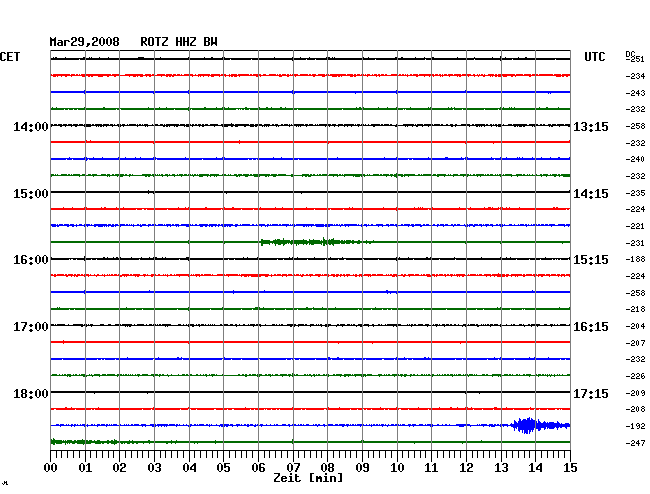This screenshot has height=494, width=650.
Task: Click the 17:15 UTC time label
Action: [x=591, y=393]
